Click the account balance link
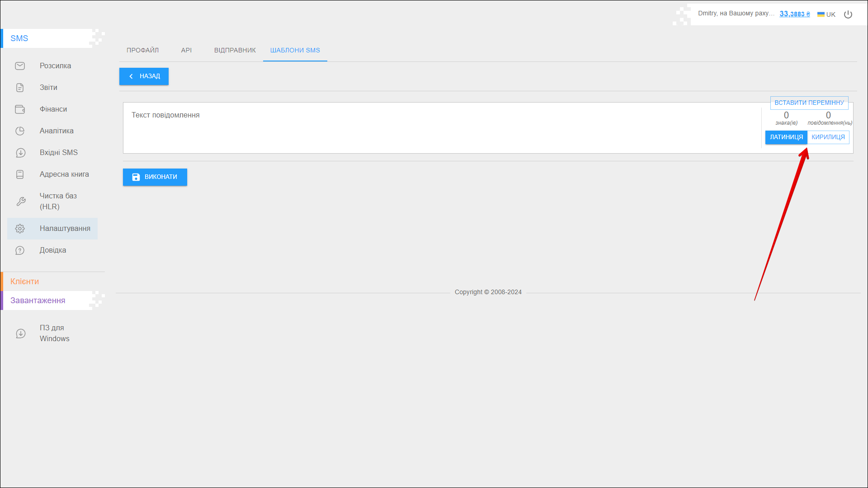 pyautogui.click(x=794, y=14)
